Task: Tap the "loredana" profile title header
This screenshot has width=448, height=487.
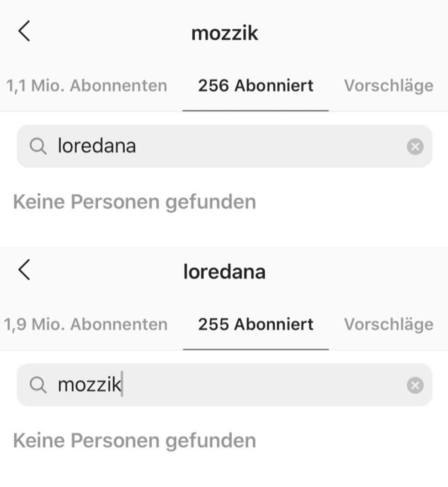Action: [x=224, y=272]
